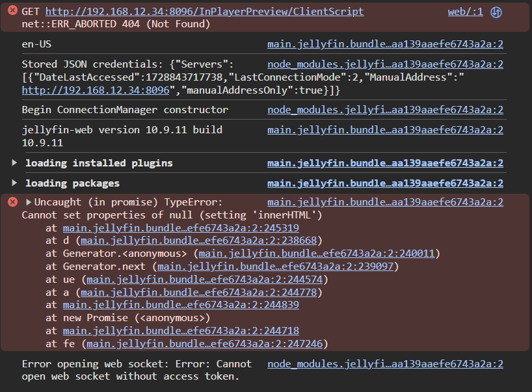Viewport: 532px width, 392px height.
Task: Open the source link beside the en-US message
Action: pyautogui.click(x=385, y=44)
